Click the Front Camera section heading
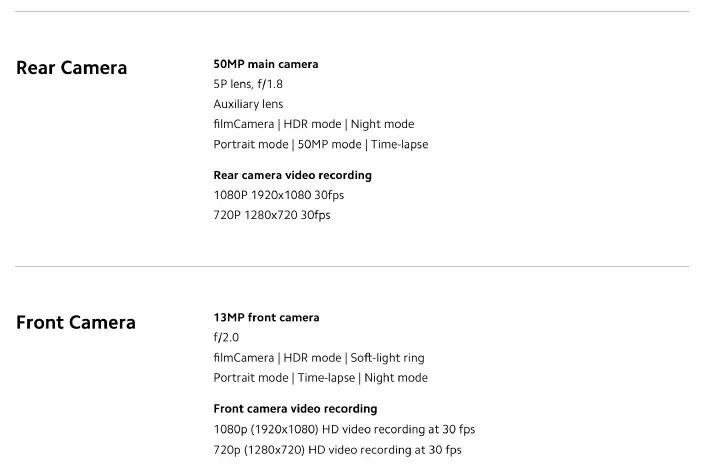 click(76, 322)
